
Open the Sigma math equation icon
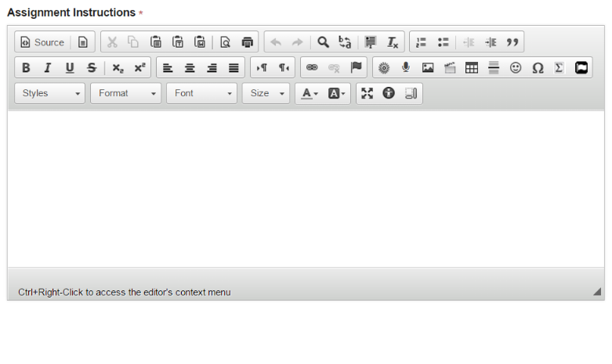coord(559,68)
